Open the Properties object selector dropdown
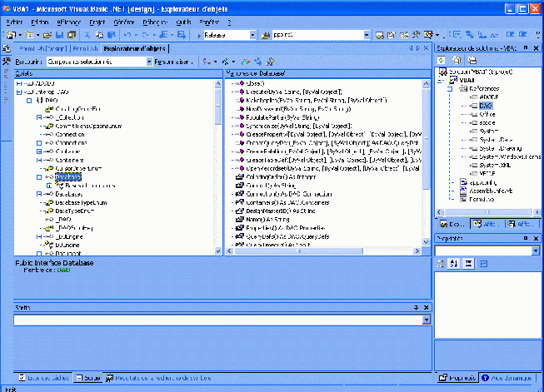This screenshot has width=544, height=392. [536, 251]
